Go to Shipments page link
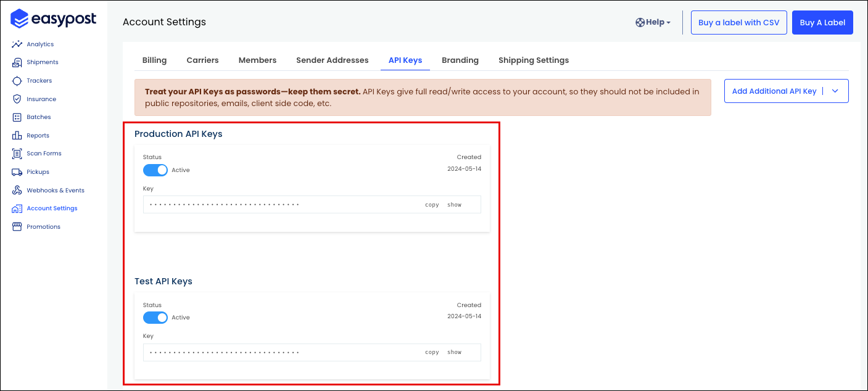The height and width of the screenshot is (391, 868). (43, 62)
